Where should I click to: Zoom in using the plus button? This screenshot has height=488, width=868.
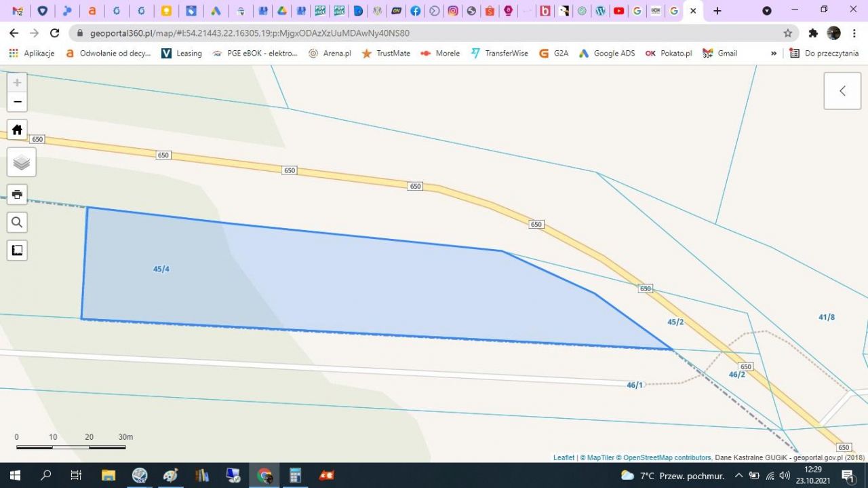pos(17,83)
